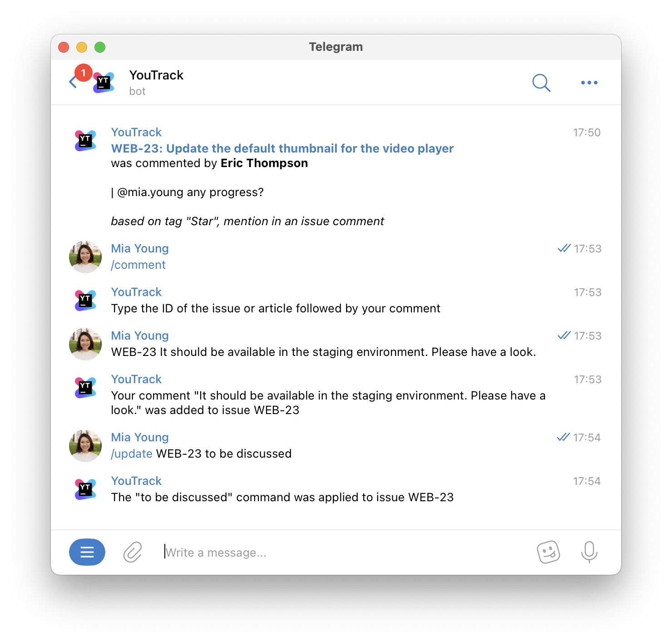Viewport: 672px width, 642px height.
Task: Click the /comment command link
Action: point(138,265)
